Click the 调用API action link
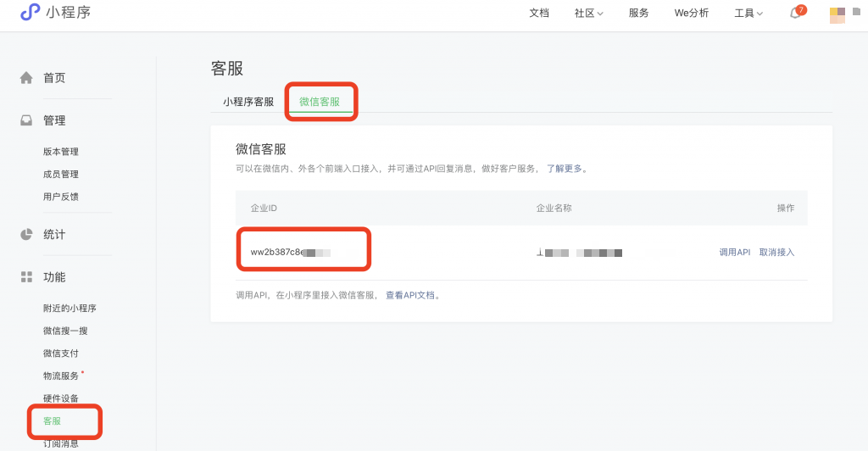Screen dimensions: 868x451 (x=734, y=253)
